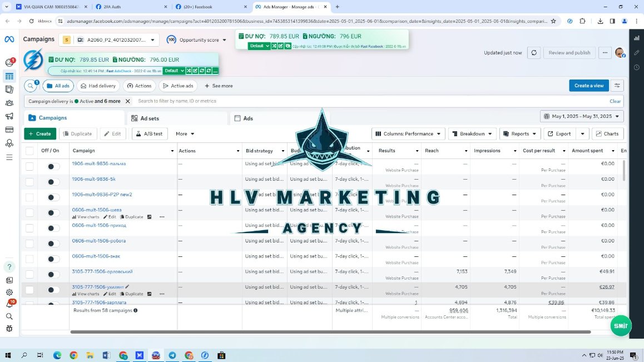Screen dimensions: 644x362
Task: Open the Audiences people icon in sidebar
Action: [x=9, y=103]
